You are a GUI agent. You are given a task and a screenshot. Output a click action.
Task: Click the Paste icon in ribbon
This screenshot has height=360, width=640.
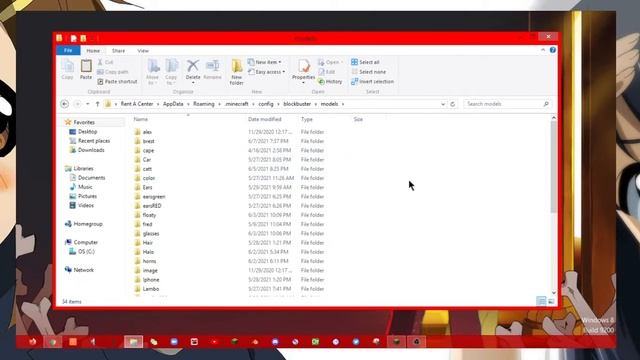tap(86, 69)
